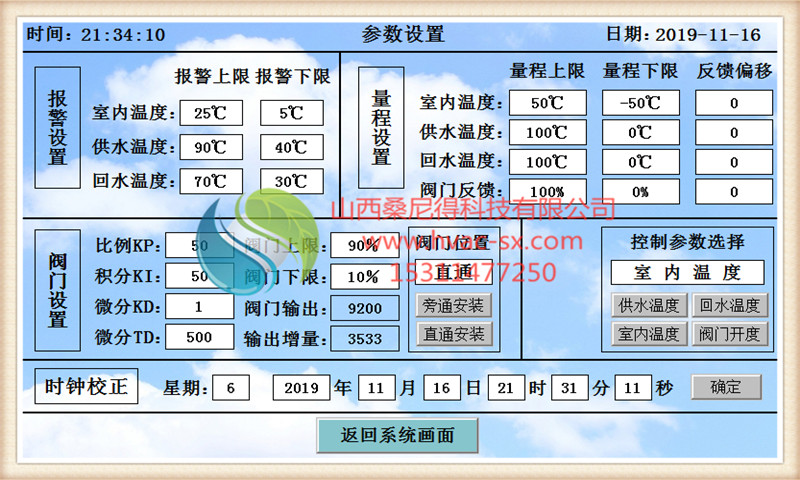Edit 阀门反馈 range upper limit 100%
Image resolution: width=800 pixels, height=480 pixels.
click(547, 191)
